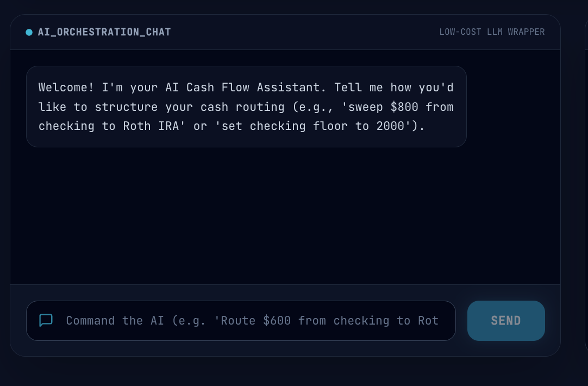Focus the Command the AI input field

[x=241, y=321]
